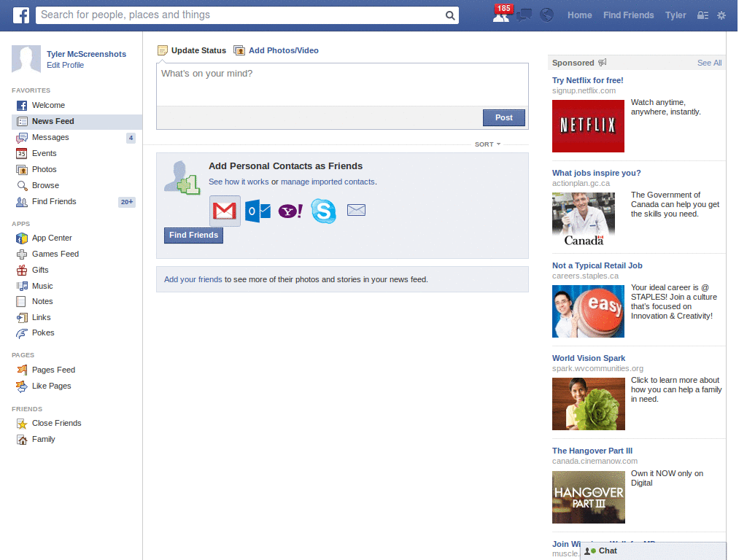Click the Pokes icon

pyautogui.click(x=22, y=333)
